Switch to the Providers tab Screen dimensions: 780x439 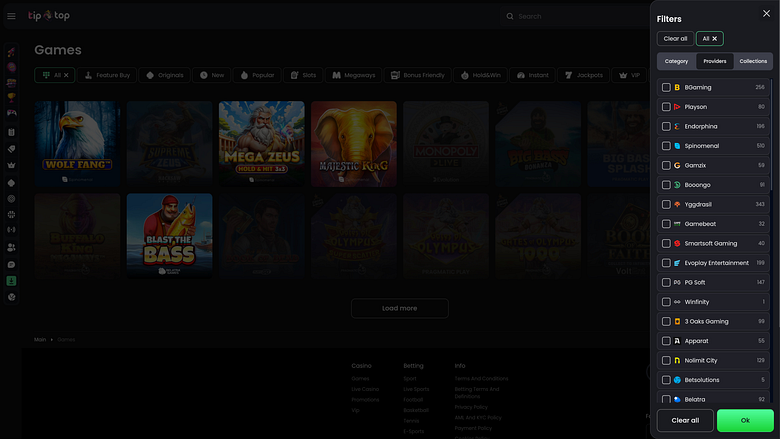click(x=715, y=61)
